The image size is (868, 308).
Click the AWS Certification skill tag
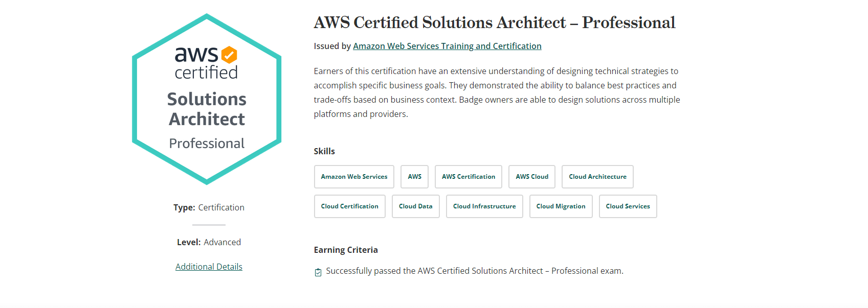pyautogui.click(x=468, y=177)
